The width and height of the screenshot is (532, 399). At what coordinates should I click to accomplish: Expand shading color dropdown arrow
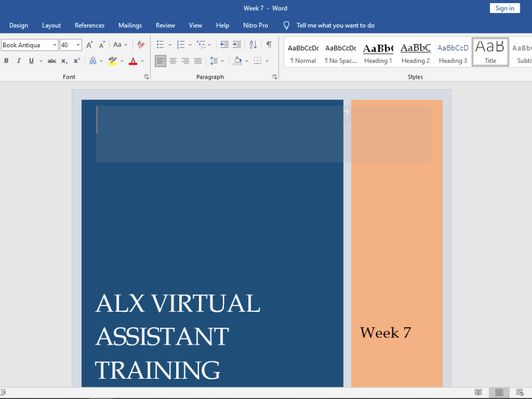247,61
